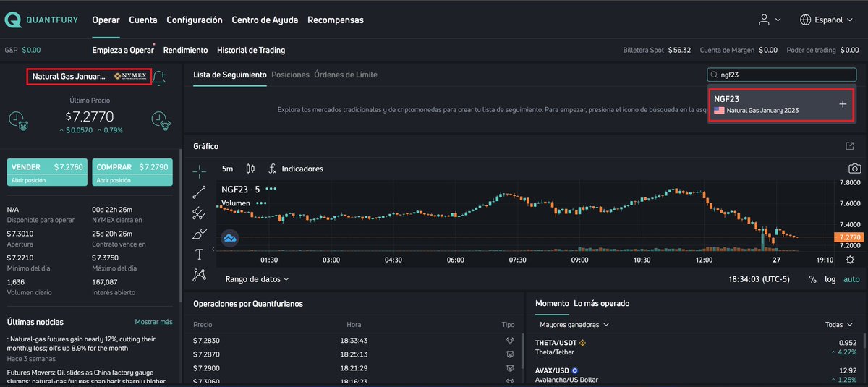
Task: Open Centro de Ayuda
Action: click(x=265, y=20)
